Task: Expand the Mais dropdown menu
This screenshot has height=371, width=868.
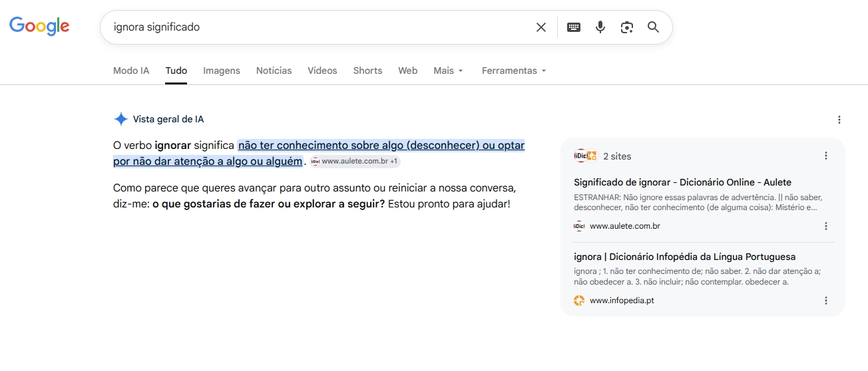Action: click(449, 70)
